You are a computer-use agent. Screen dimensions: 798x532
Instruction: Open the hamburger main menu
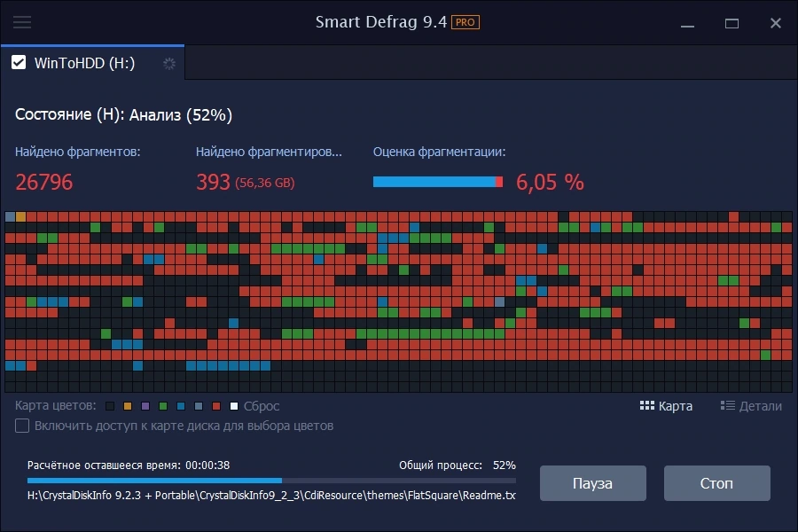tap(22, 22)
